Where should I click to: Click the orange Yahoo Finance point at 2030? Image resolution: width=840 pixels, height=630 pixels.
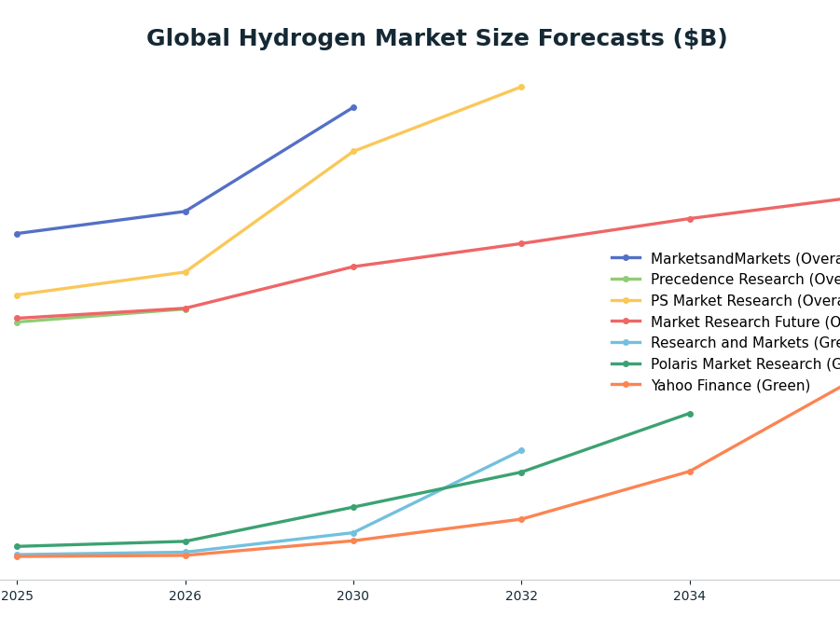(353, 541)
